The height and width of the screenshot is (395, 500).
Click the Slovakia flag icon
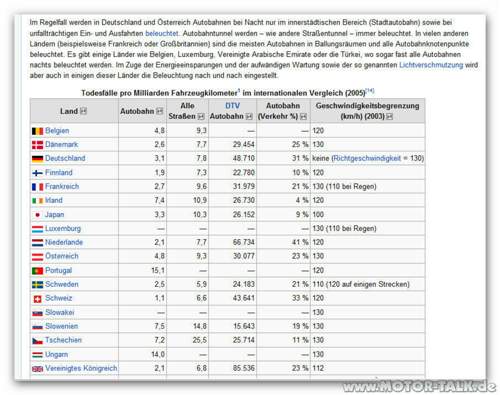click(x=37, y=313)
